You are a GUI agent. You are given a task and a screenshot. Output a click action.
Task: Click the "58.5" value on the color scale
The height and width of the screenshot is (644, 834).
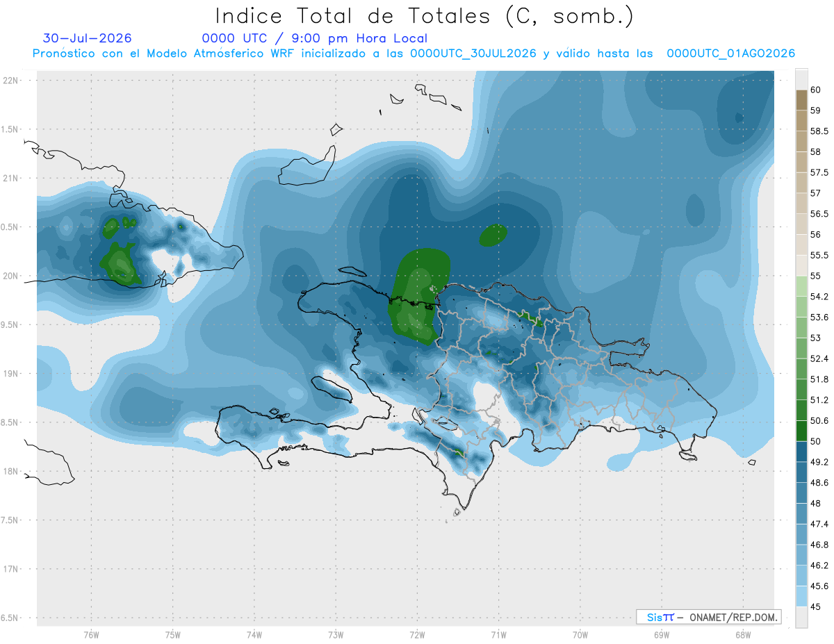click(819, 131)
